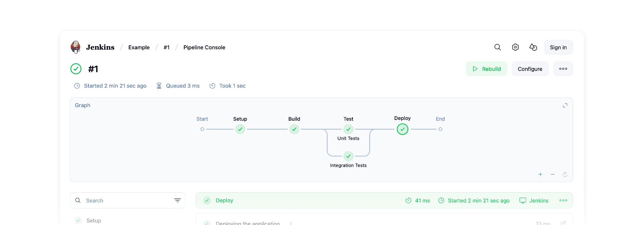The height and width of the screenshot is (225, 644).
Task: Open the Pipeline Console breadcrumb item
Action: click(204, 47)
